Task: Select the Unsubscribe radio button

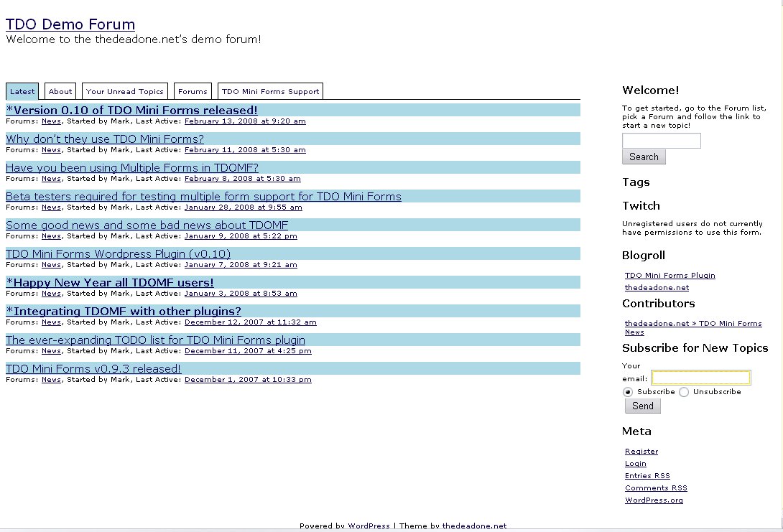Action: click(x=684, y=392)
